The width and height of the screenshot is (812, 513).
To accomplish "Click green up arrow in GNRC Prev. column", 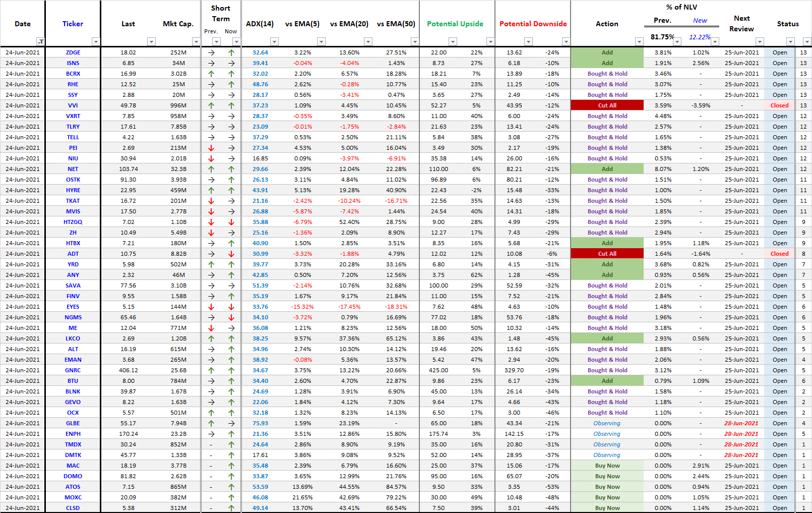I will tap(211, 370).
